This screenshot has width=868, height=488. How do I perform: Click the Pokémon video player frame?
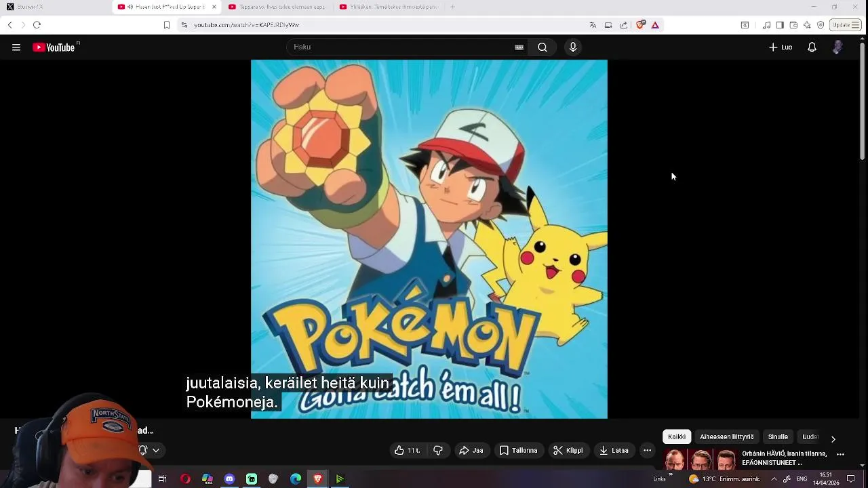(x=429, y=239)
